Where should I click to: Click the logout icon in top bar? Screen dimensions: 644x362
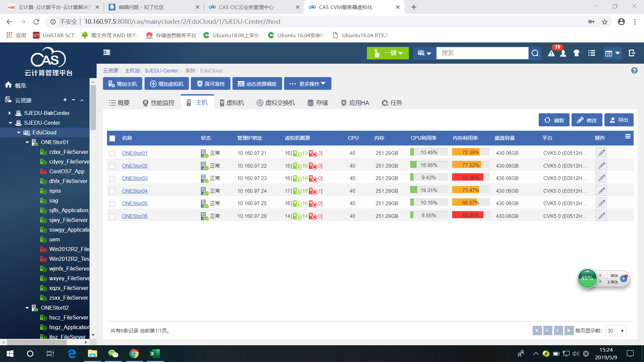point(632,53)
